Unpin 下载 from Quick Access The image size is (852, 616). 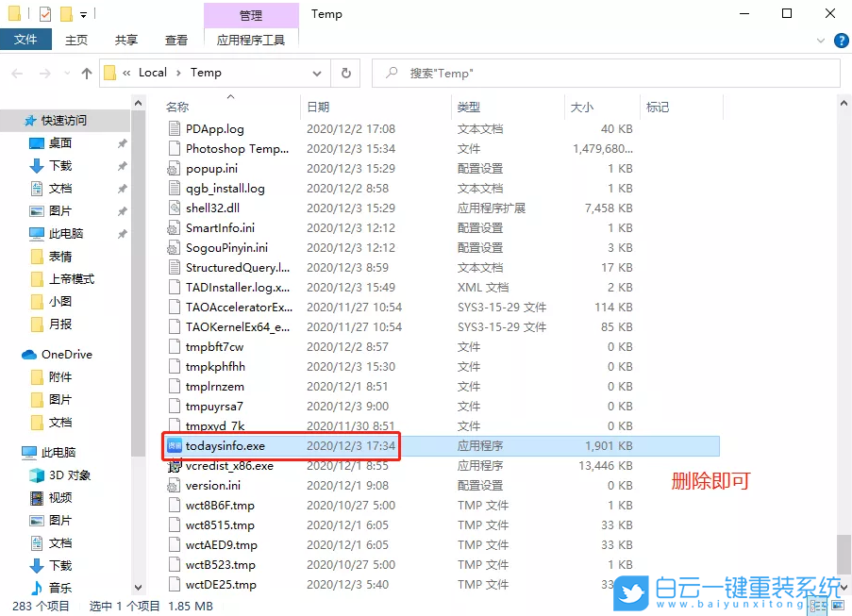pyautogui.click(x=123, y=165)
